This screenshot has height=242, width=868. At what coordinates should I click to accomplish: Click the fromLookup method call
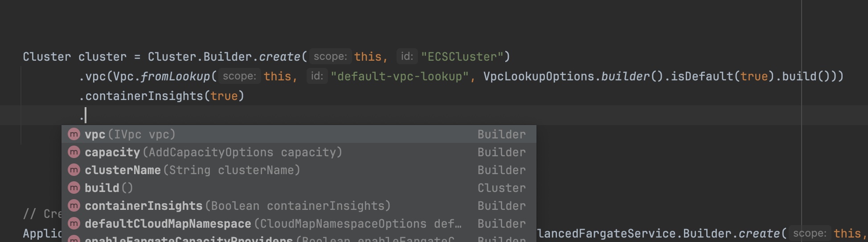pos(175,76)
